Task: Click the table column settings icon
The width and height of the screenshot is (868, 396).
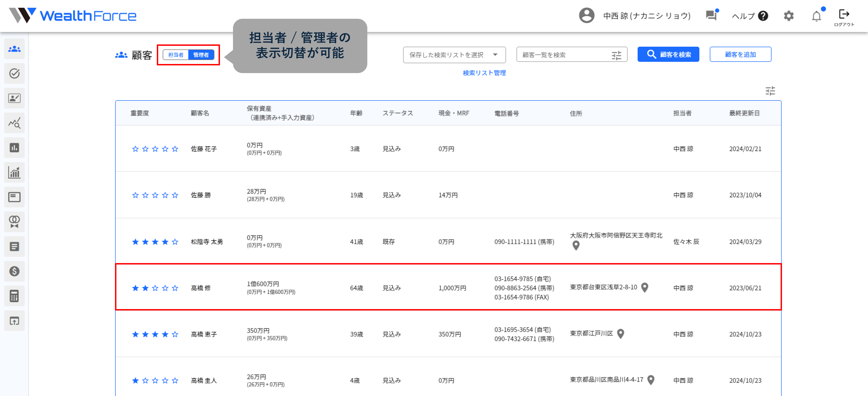Action: pos(770,91)
